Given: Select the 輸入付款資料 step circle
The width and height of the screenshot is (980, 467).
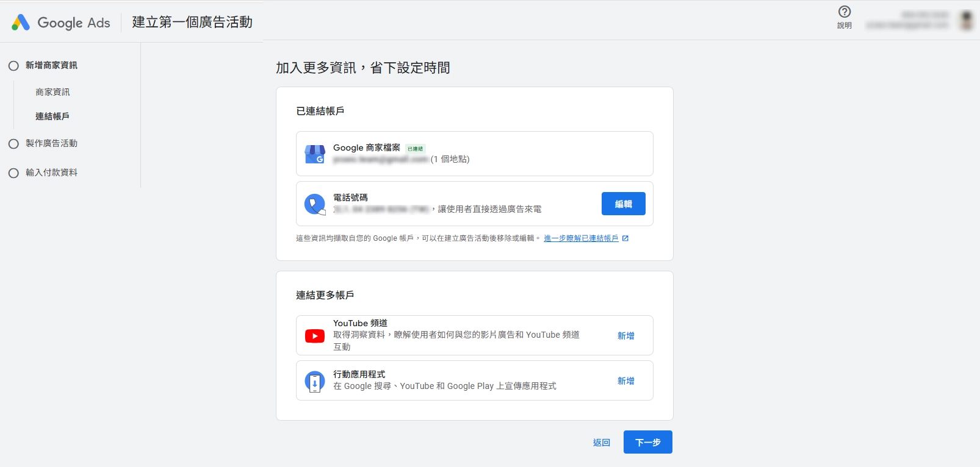Looking at the screenshot, I should (13, 173).
